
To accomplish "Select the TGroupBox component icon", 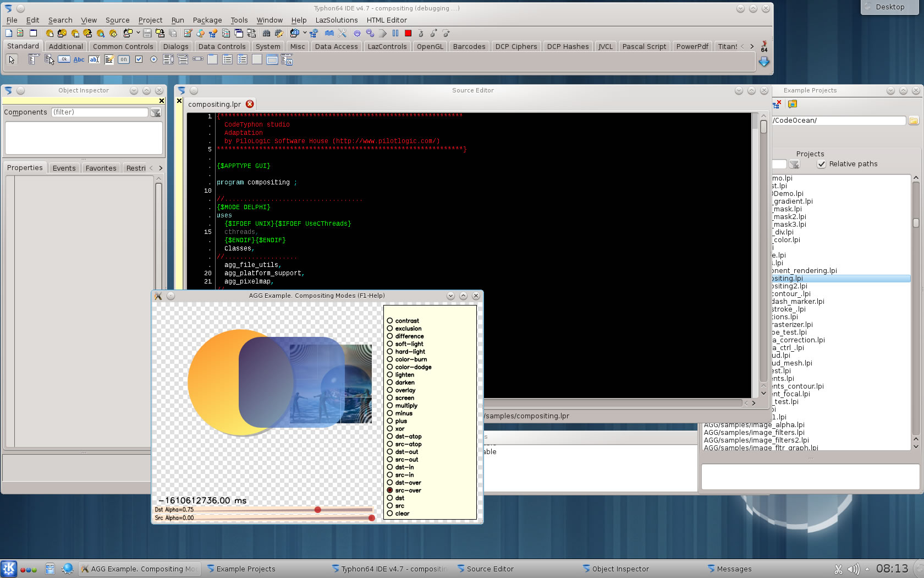I will tap(212, 59).
